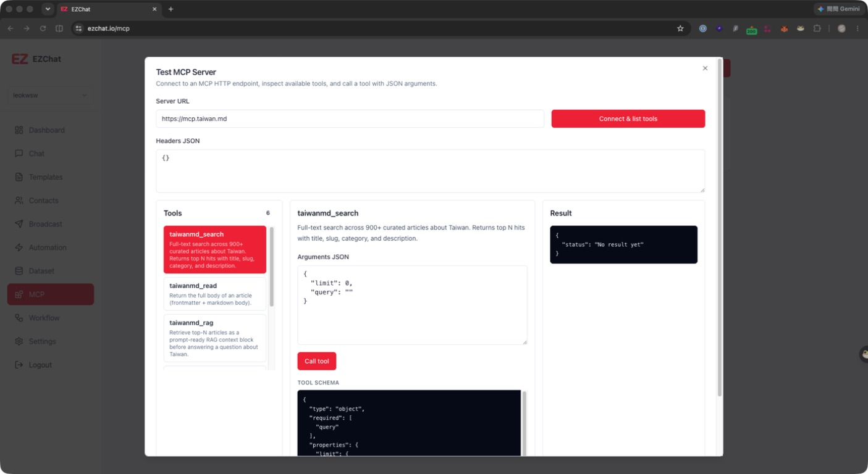Close the Test MCP Server dialog
Screen dimensions: 868x474
pyautogui.click(x=705, y=69)
